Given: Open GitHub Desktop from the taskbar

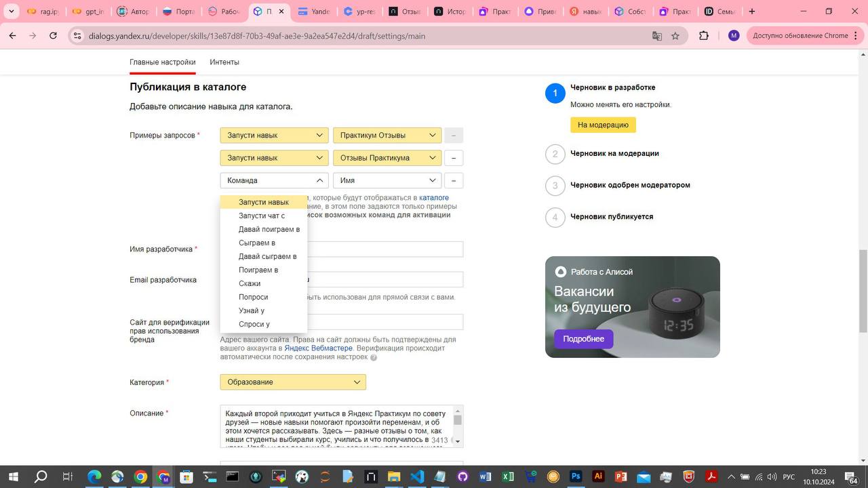Looking at the screenshot, I should point(462,476).
